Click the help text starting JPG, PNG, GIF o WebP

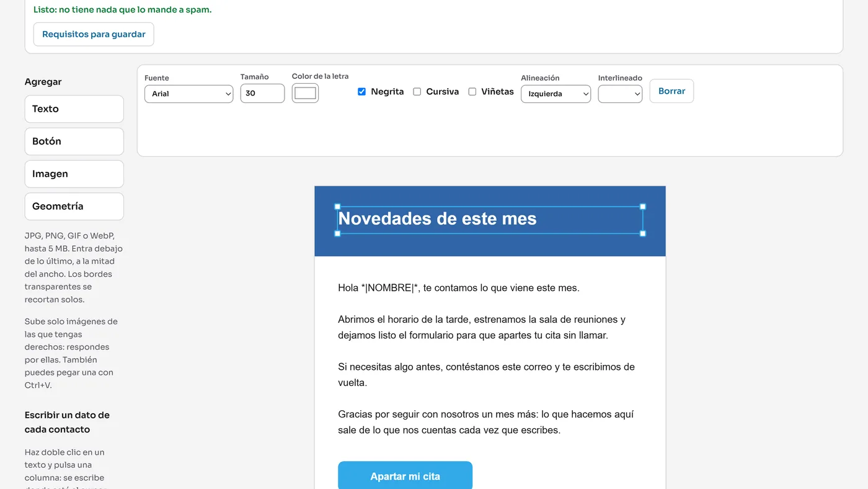pyautogui.click(x=74, y=267)
